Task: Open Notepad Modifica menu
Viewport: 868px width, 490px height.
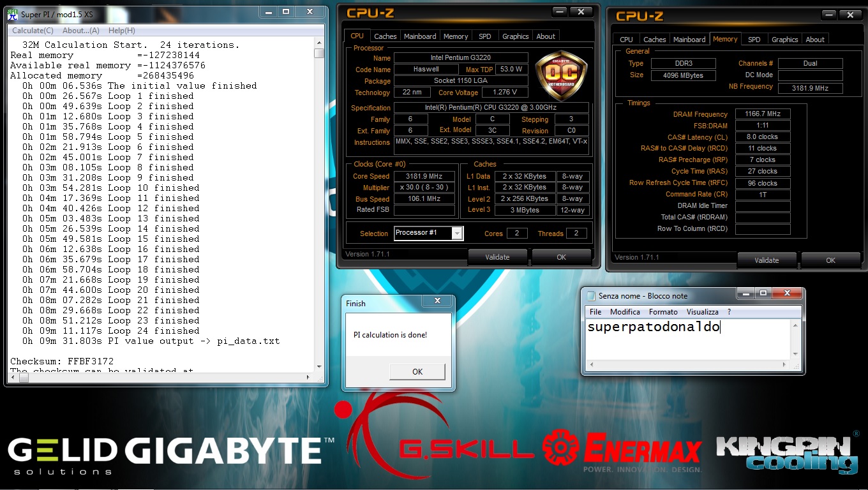Action: click(625, 312)
